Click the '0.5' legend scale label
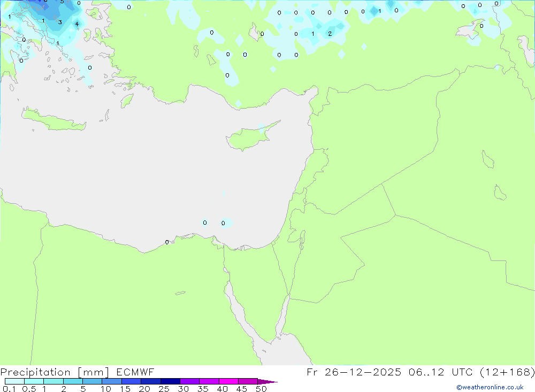Viewport: 535px width, 392px height. 29,389
